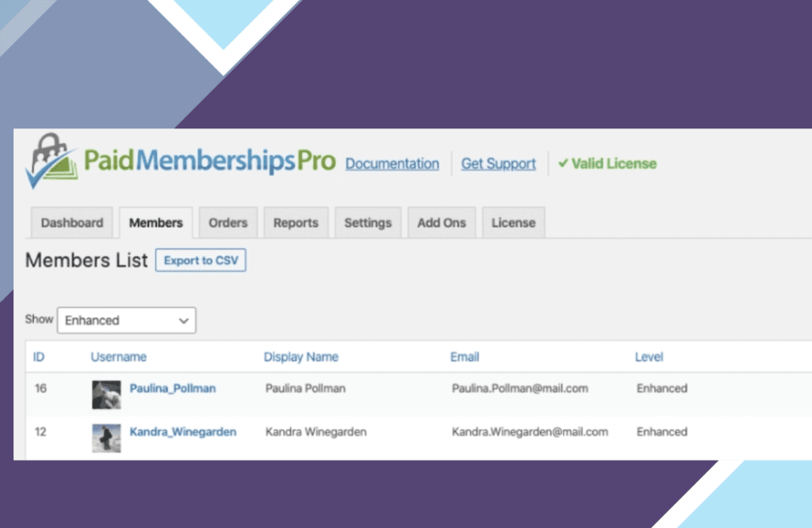This screenshot has height=528, width=812.
Task: Expand the Show level dropdown
Action: pyautogui.click(x=127, y=320)
